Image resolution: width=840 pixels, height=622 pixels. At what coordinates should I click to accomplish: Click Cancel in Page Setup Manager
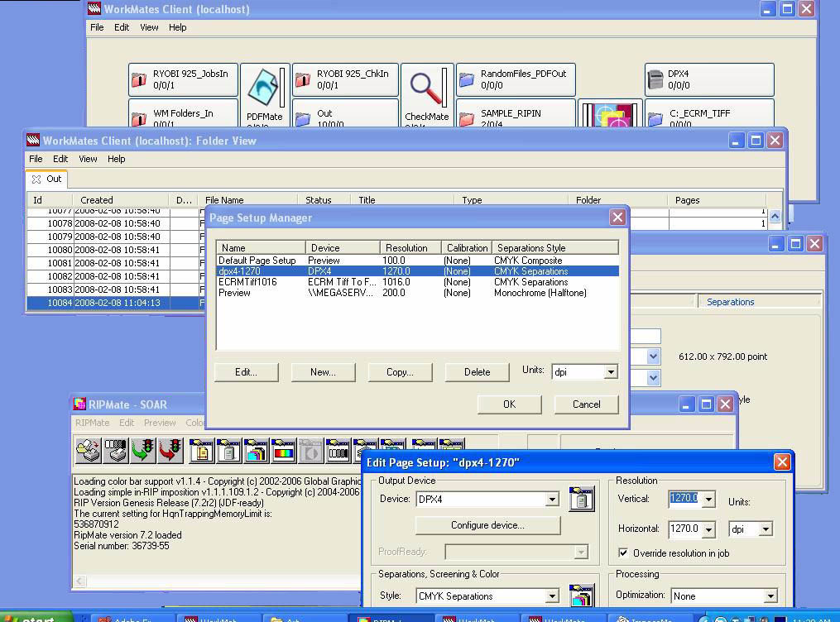click(x=587, y=404)
